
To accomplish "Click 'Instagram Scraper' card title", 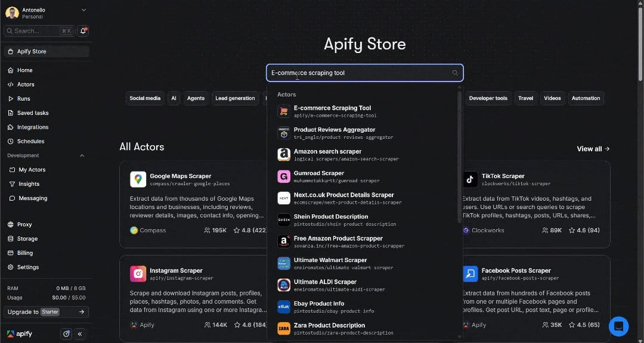I will click(176, 270).
